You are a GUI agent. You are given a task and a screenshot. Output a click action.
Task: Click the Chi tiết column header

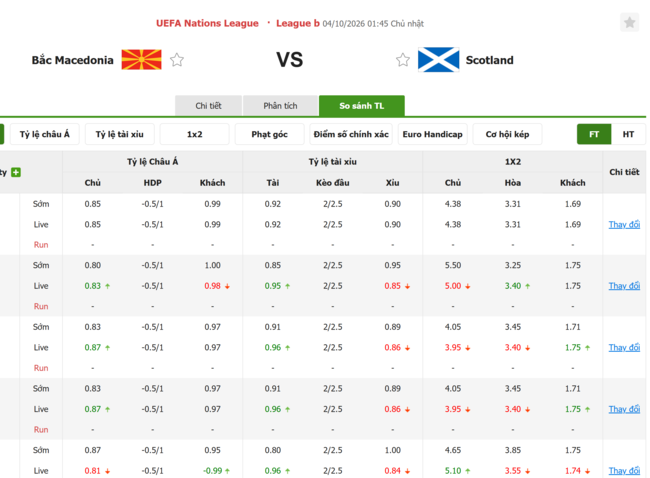[x=624, y=172]
